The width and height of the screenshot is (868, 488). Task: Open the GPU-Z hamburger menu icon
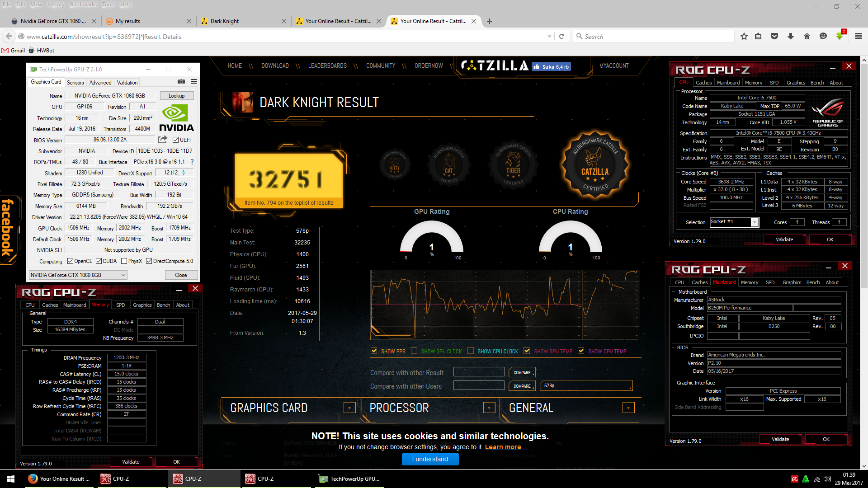(x=193, y=82)
